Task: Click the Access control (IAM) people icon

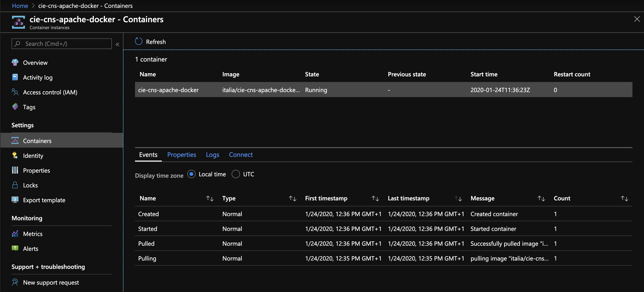Action: tap(15, 92)
